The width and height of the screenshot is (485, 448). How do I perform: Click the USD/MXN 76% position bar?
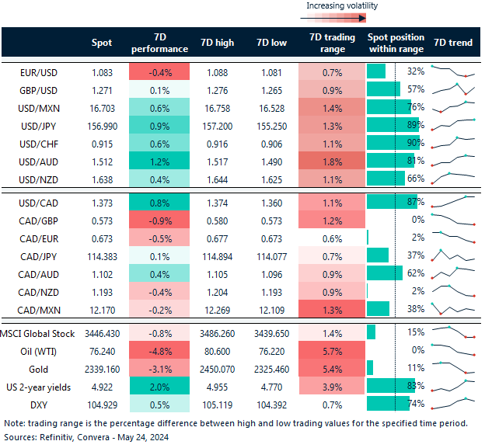point(394,107)
